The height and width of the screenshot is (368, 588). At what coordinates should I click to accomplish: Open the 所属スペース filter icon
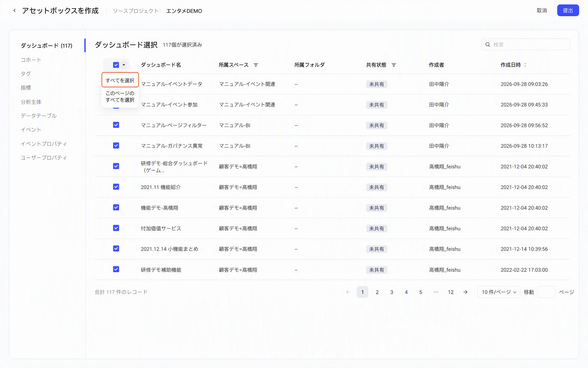click(256, 65)
